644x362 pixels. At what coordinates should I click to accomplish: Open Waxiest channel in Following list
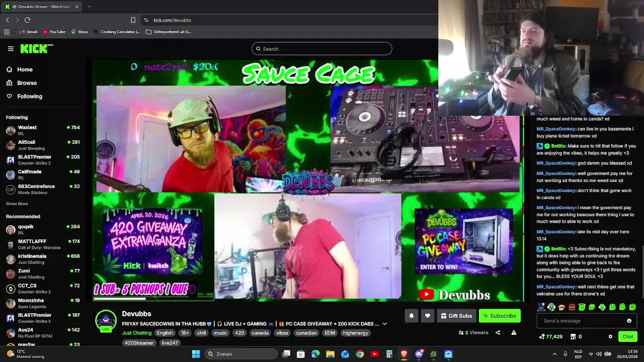(x=43, y=131)
